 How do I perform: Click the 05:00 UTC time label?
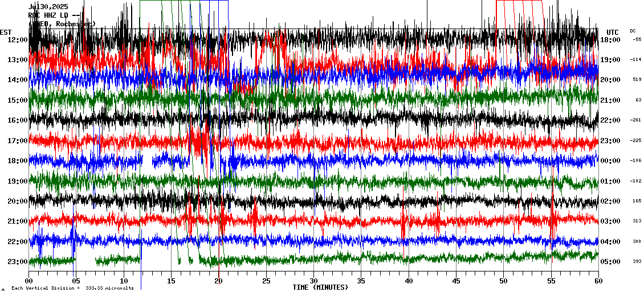point(610,262)
